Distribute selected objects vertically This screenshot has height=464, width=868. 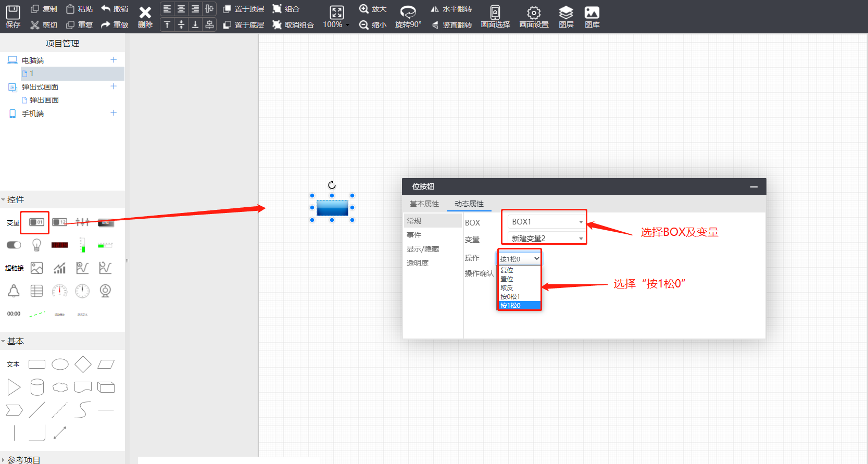coord(209,24)
